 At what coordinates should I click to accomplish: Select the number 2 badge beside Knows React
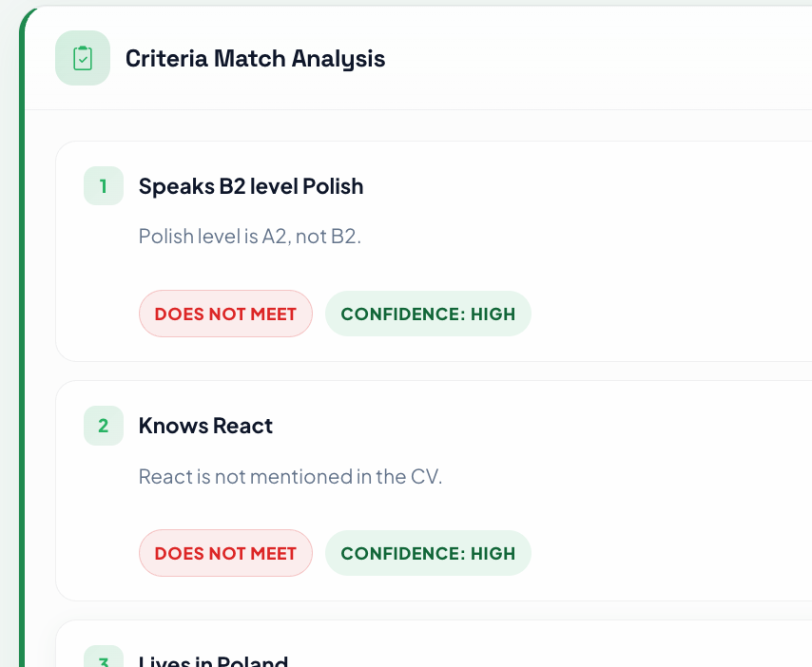click(103, 426)
